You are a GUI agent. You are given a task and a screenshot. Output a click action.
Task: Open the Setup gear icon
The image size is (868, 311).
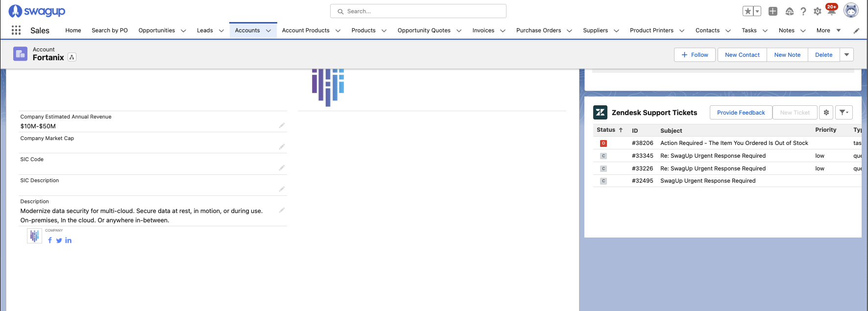tap(818, 11)
